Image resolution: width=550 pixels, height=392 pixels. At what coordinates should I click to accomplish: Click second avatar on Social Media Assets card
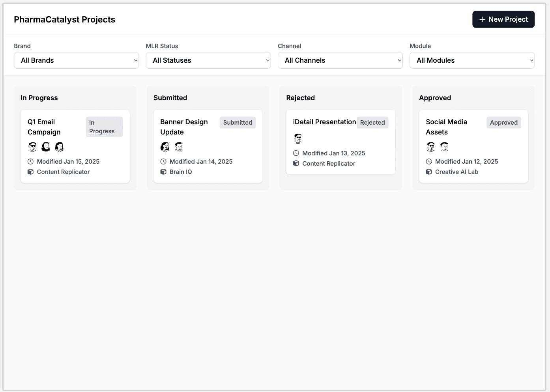(444, 147)
